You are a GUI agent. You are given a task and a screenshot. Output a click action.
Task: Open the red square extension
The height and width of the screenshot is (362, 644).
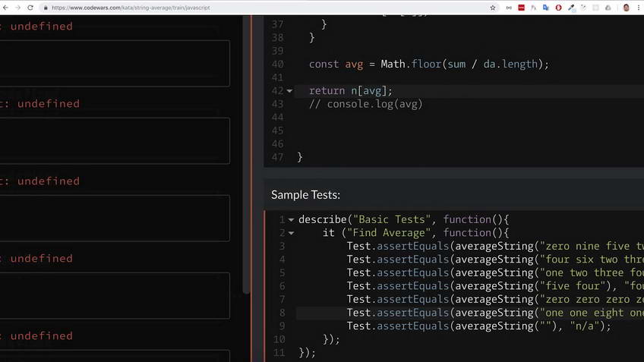point(521,8)
